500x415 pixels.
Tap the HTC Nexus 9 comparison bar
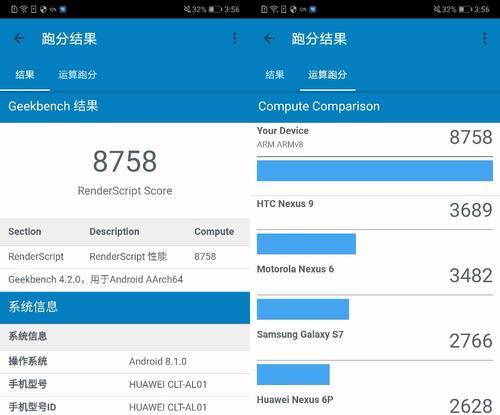point(306,244)
